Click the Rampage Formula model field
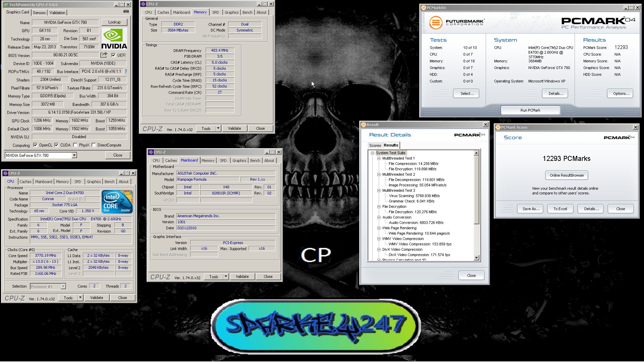The width and height of the screenshot is (644, 362). point(208,179)
